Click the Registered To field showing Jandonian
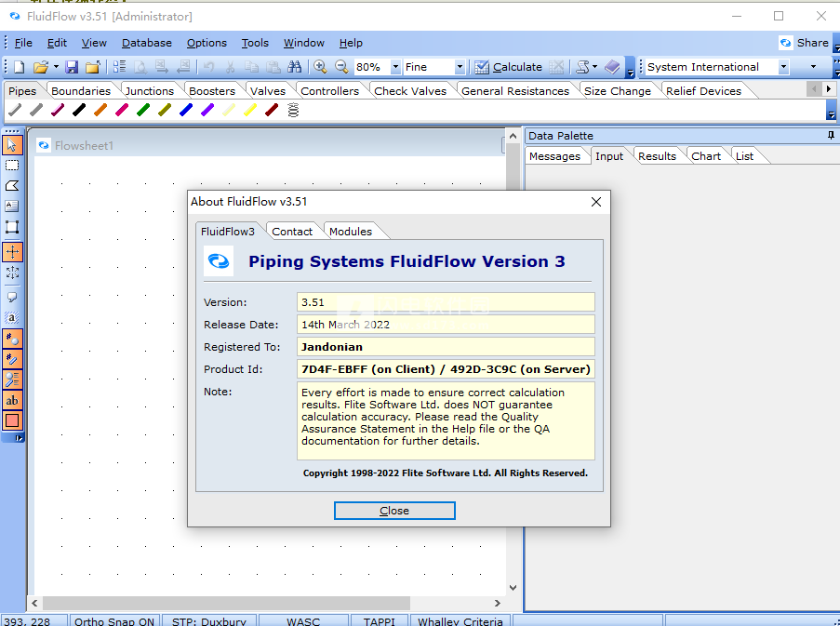840x626 pixels. pyautogui.click(x=446, y=347)
